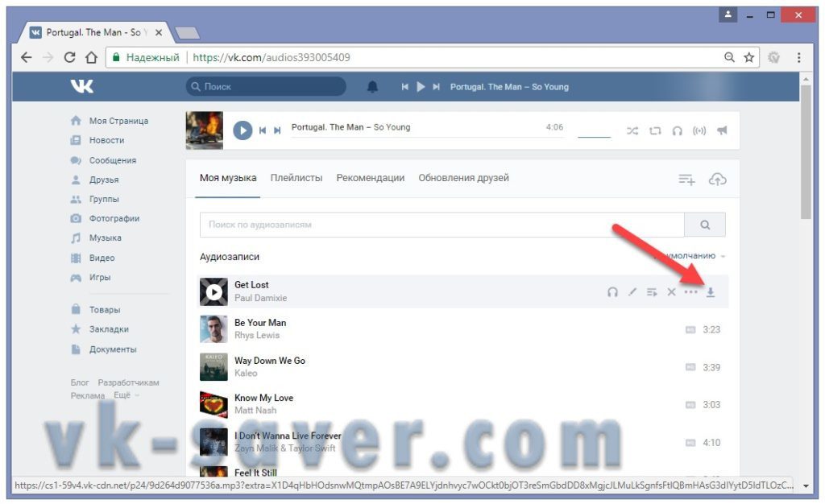
Task: Open Сообщения in sidebar
Action: (113, 160)
